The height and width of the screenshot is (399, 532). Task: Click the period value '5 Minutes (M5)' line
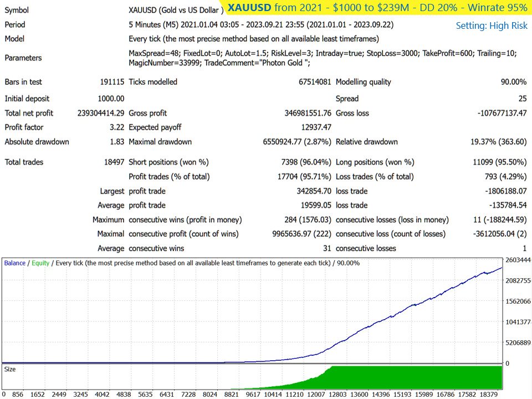coord(261,25)
